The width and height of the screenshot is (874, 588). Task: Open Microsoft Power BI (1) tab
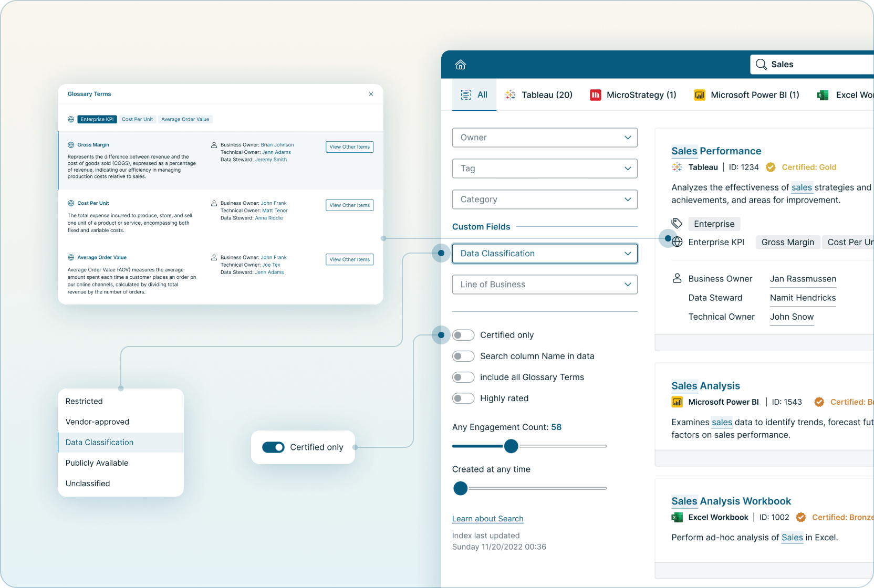[747, 95]
